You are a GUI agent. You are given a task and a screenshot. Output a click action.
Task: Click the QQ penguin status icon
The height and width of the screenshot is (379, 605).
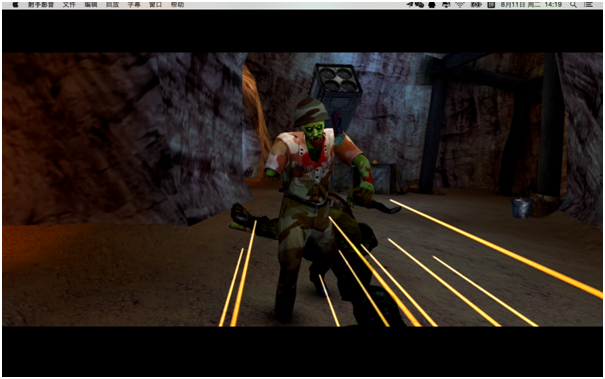432,5
